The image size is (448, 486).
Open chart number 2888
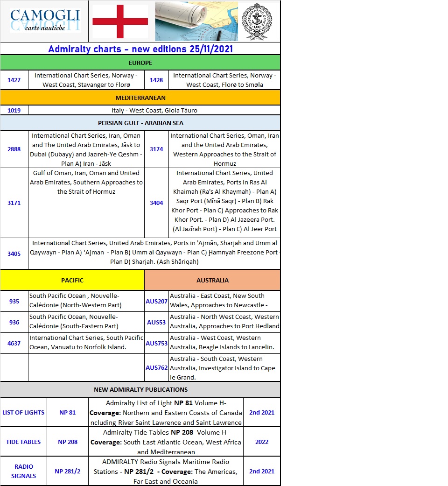[14, 149]
